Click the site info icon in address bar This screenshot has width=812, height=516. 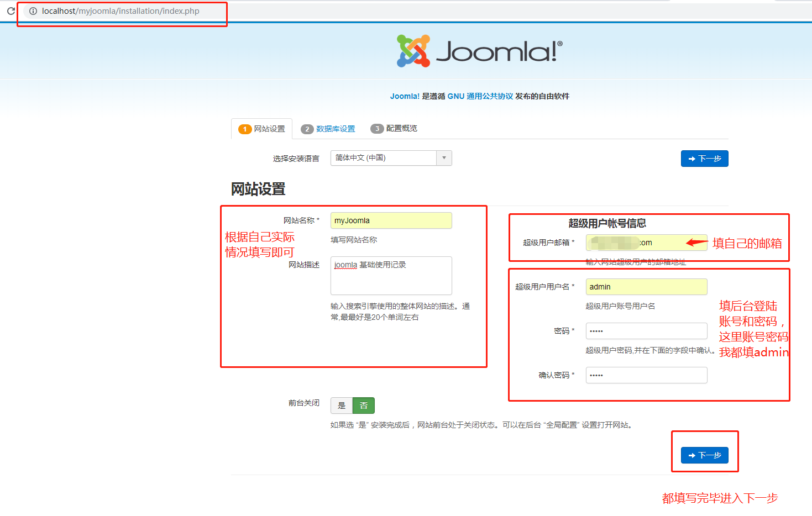[33, 11]
